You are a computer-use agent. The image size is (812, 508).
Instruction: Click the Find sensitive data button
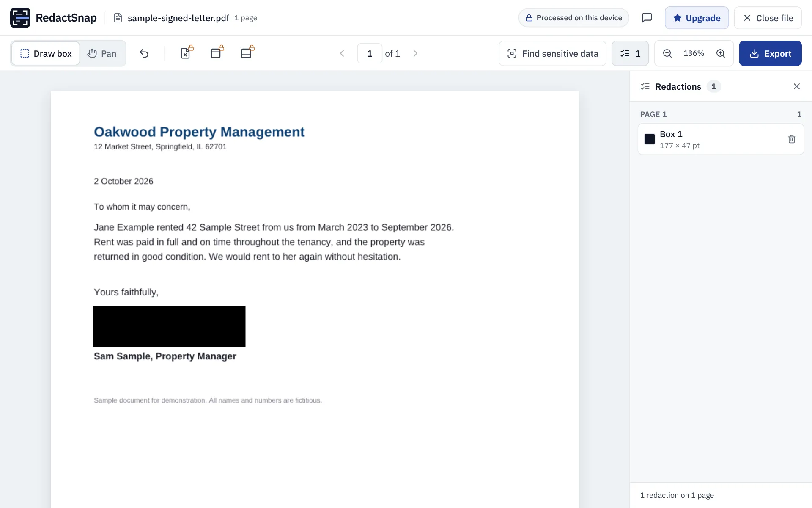pos(552,53)
